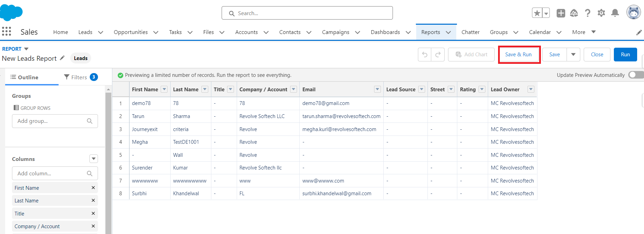Open the More navigation dropdown

584,32
